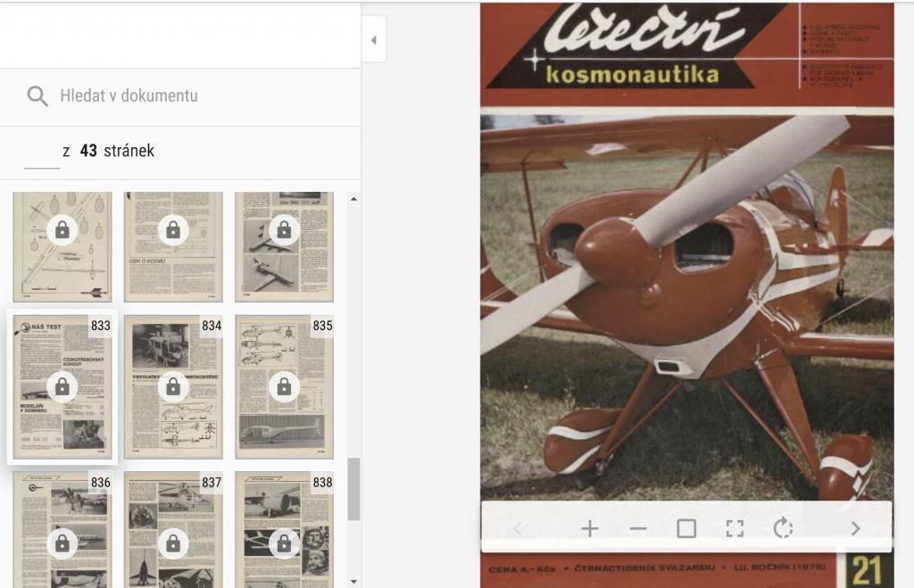Click the square fit-to-page icon
The height and width of the screenshot is (588, 914).
686,529
